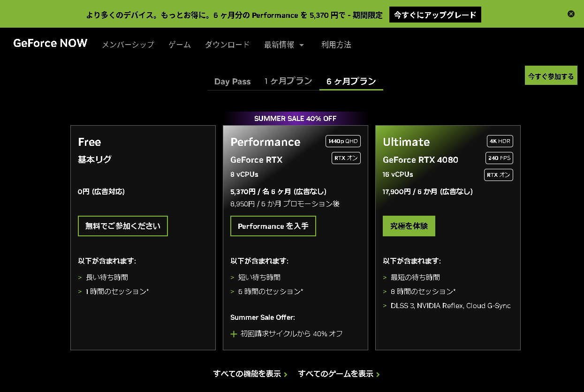Image resolution: width=584 pixels, height=392 pixels.
Task: Click the 今すぐ参加する button
Action: click(x=551, y=75)
